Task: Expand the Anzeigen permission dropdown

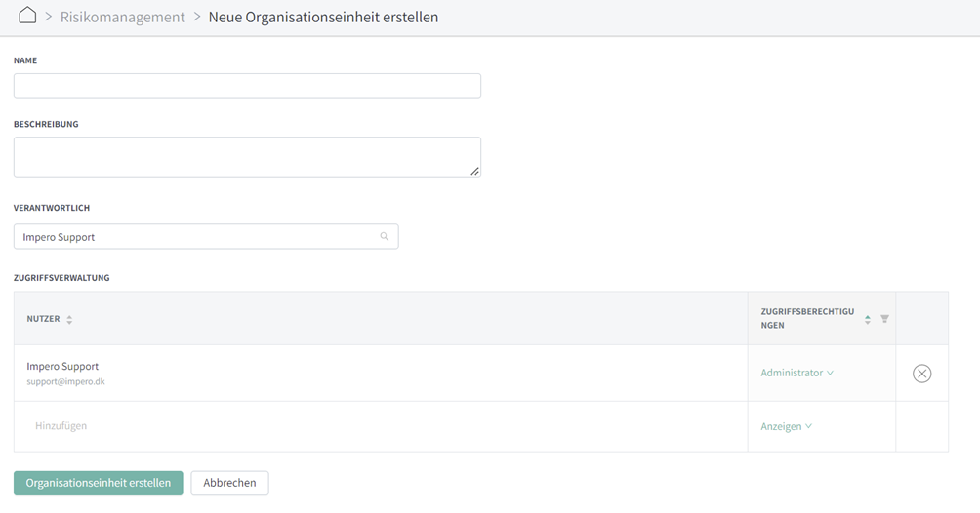Action: point(787,426)
